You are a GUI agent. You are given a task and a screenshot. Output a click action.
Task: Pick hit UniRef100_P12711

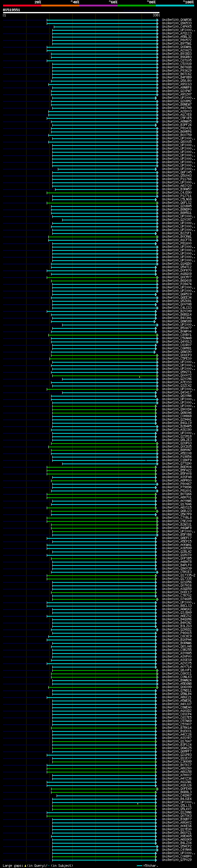tap(176, 196)
